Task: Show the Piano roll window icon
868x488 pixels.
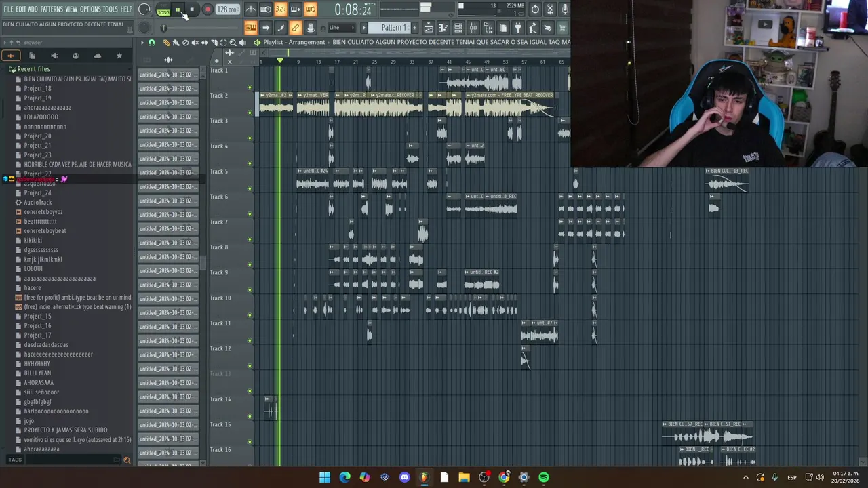Action: click(x=443, y=28)
